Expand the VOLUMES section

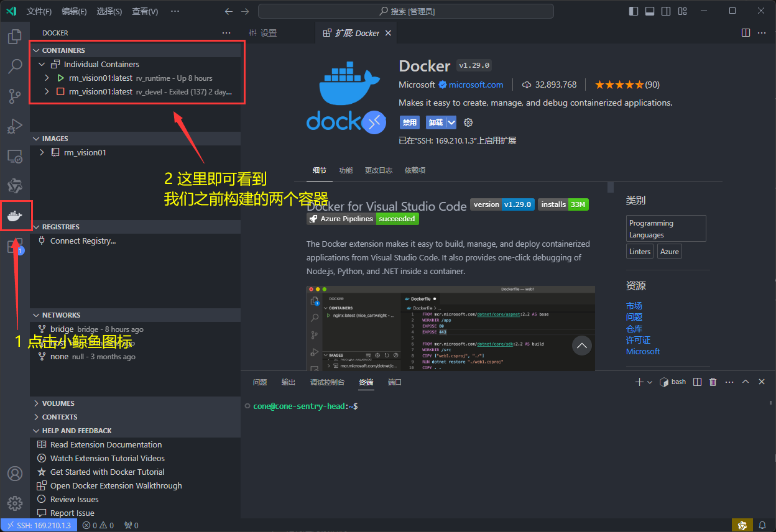(x=135, y=403)
